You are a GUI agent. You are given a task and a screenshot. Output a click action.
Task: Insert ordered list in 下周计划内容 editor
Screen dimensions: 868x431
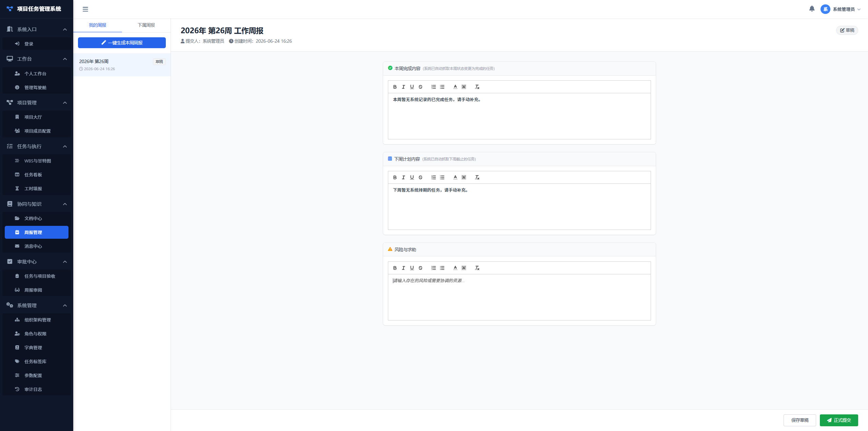(x=433, y=177)
